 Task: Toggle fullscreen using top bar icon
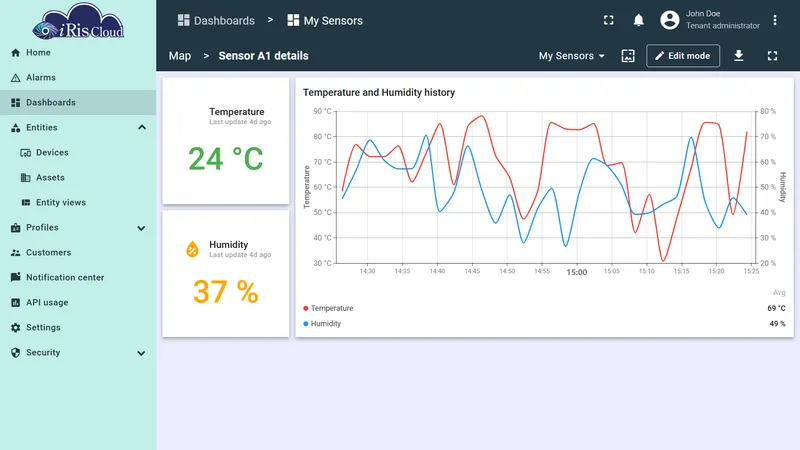[x=609, y=20]
